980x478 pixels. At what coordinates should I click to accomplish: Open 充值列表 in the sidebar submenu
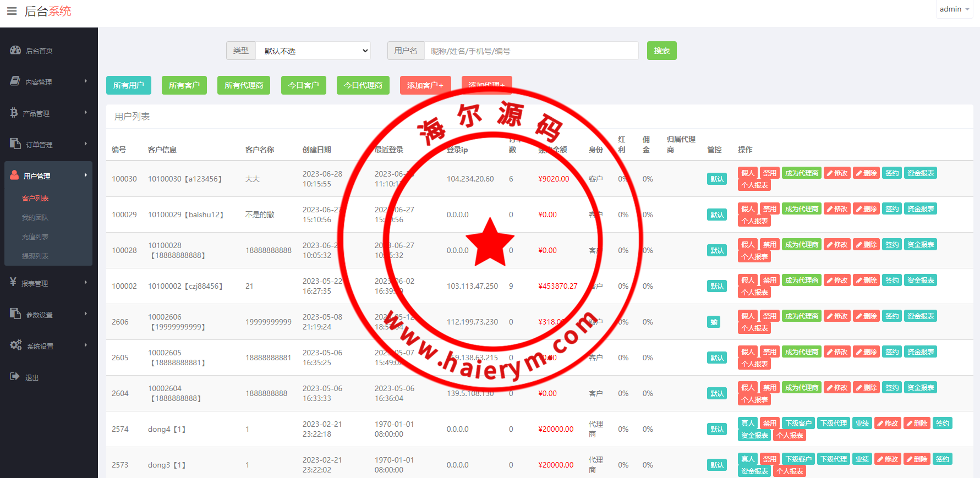[x=35, y=237]
